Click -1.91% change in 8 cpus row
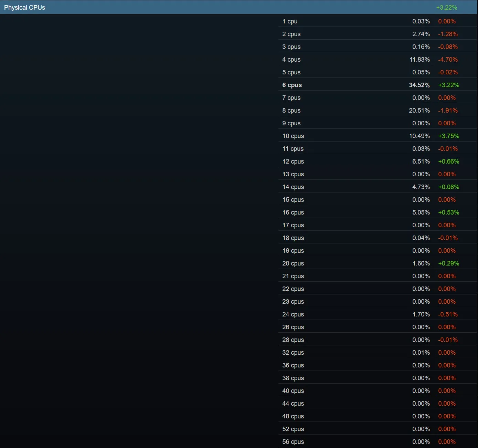This screenshot has width=478, height=448. (x=448, y=111)
